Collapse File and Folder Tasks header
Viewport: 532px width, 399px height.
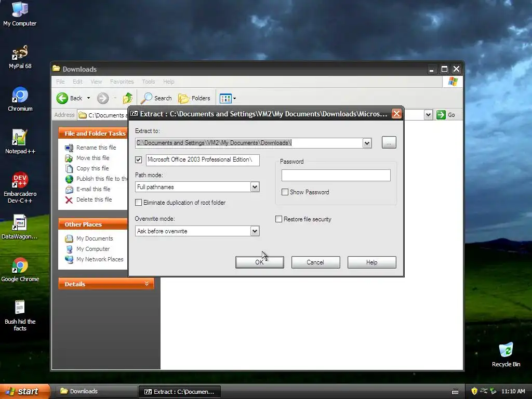pos(92,134)
